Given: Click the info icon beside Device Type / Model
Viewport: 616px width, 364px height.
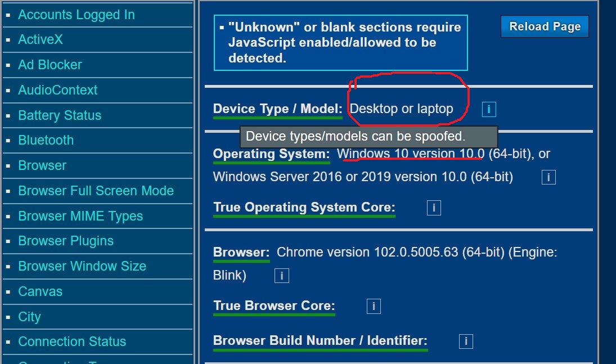Looking at the screenshot, I should pos(489,109).
